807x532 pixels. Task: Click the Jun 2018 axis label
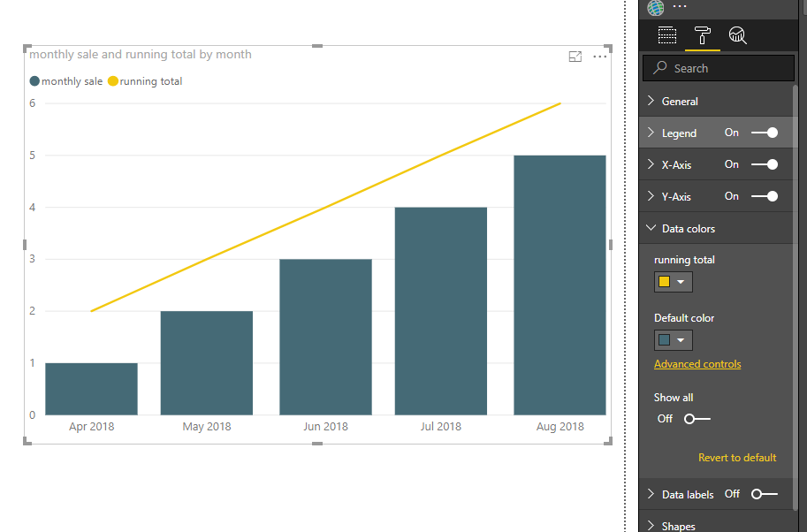pyautogui.click(x=325, y=427)
